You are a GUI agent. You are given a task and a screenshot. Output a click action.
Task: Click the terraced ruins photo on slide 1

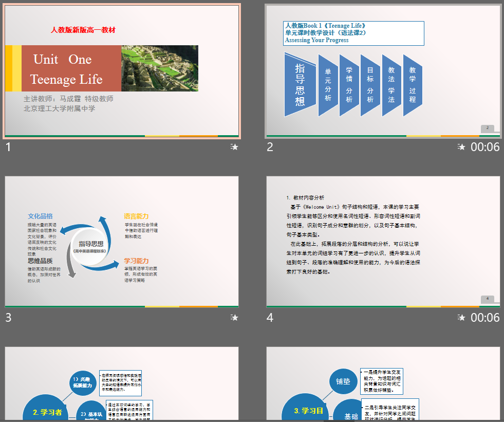(159, 68)
